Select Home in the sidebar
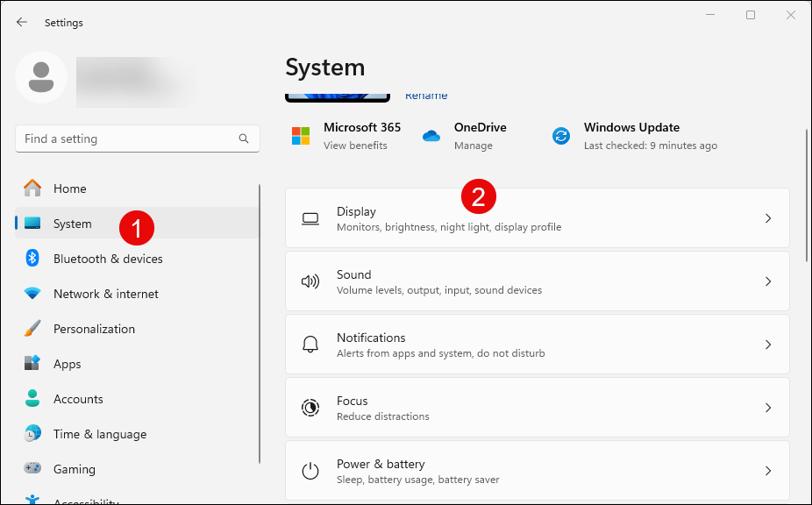 69,188
